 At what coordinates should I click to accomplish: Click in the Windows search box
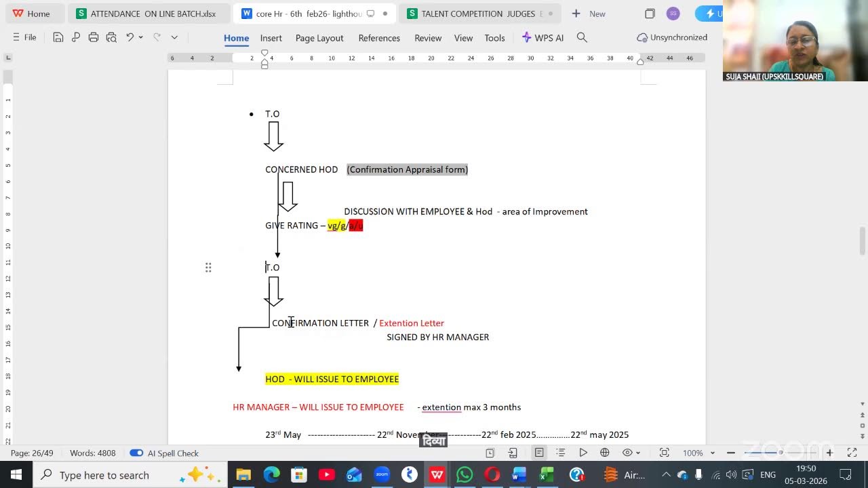click(130, 475)
